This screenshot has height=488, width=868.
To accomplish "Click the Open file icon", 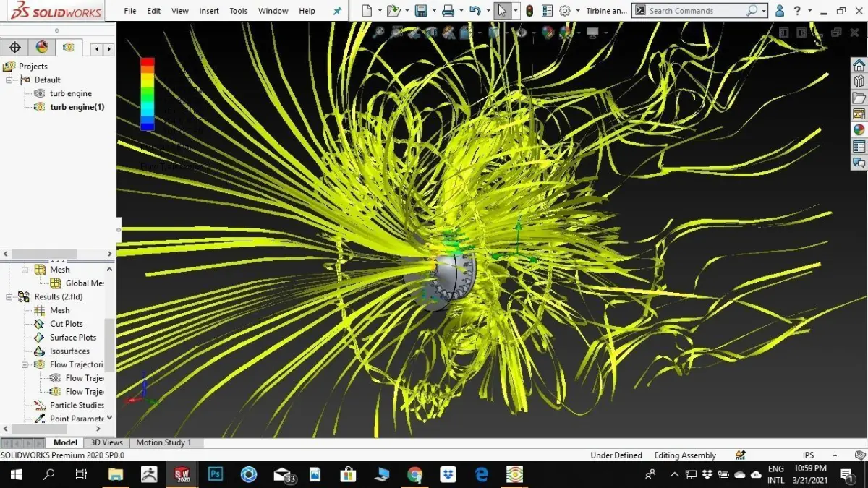I will point(393,11).
